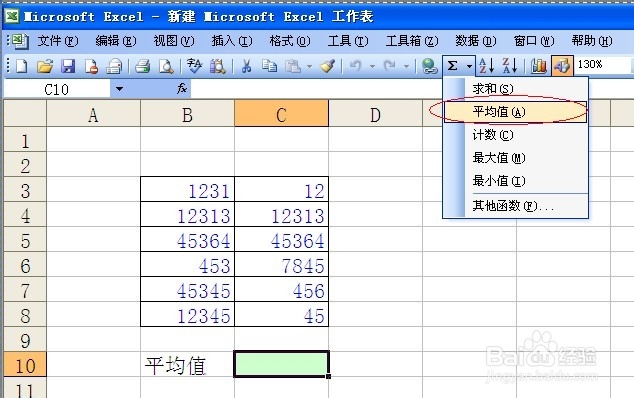Select column D header
The height and width of the screenshot is (398, 634).
click(x=376, y=115)
